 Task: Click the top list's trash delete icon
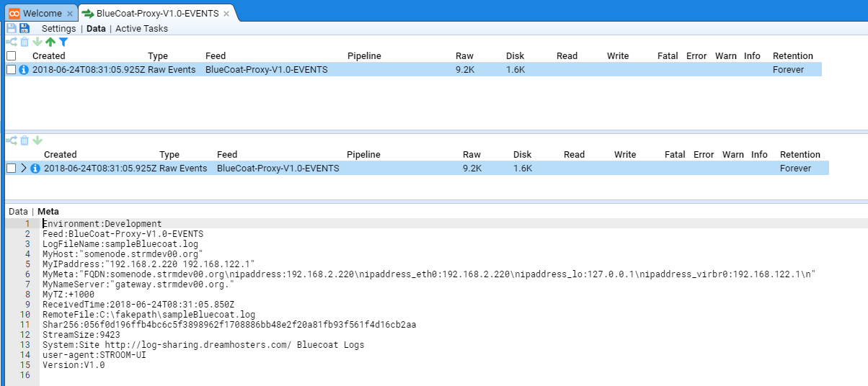tap(25, 42)
